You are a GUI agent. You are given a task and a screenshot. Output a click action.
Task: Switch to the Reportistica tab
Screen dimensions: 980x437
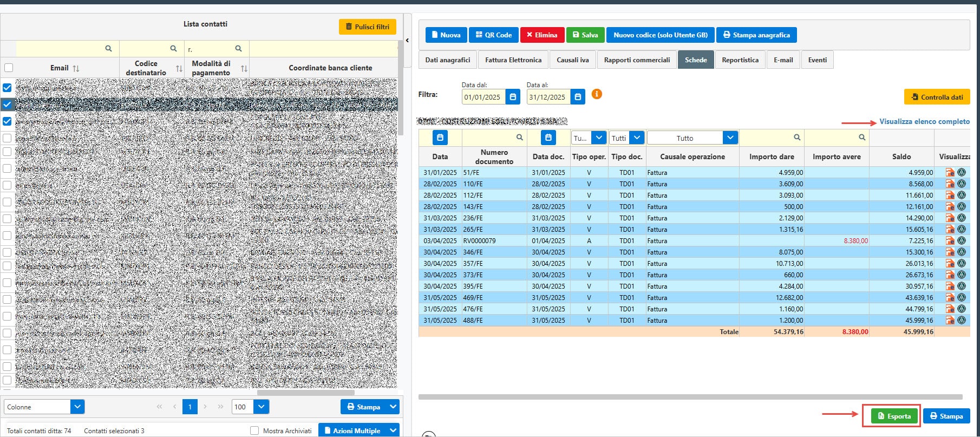[740, 60]
